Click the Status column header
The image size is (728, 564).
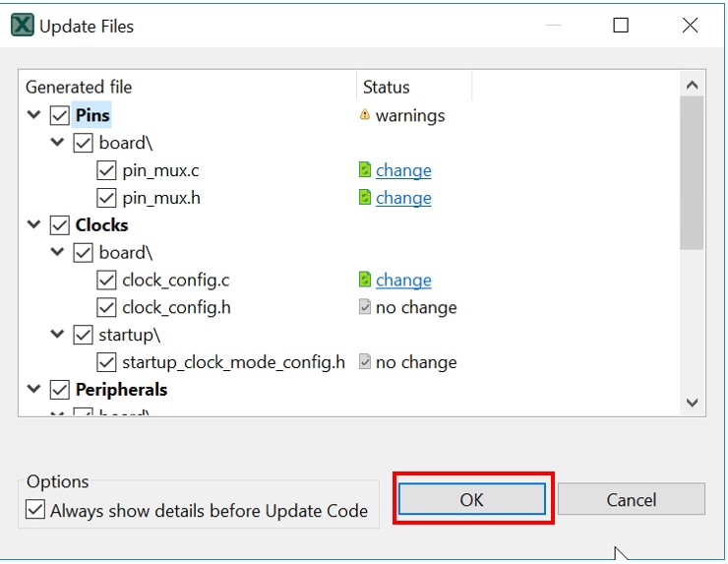tap(386, 88)
